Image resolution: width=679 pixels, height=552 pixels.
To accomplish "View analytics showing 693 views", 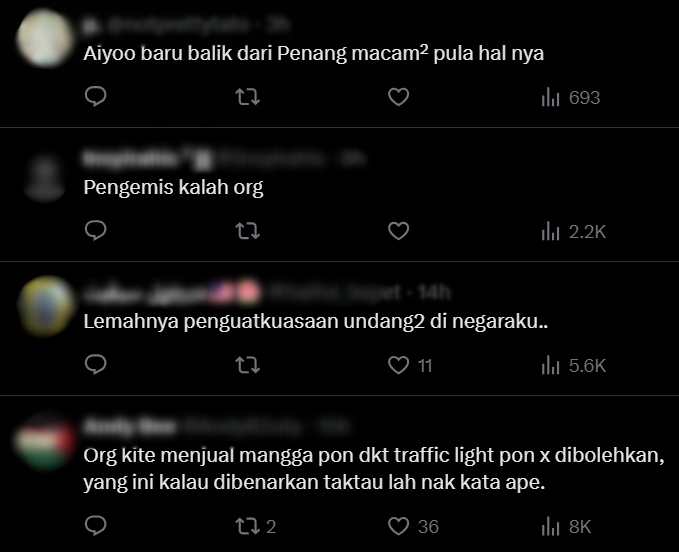I will (x=571, y=97).
